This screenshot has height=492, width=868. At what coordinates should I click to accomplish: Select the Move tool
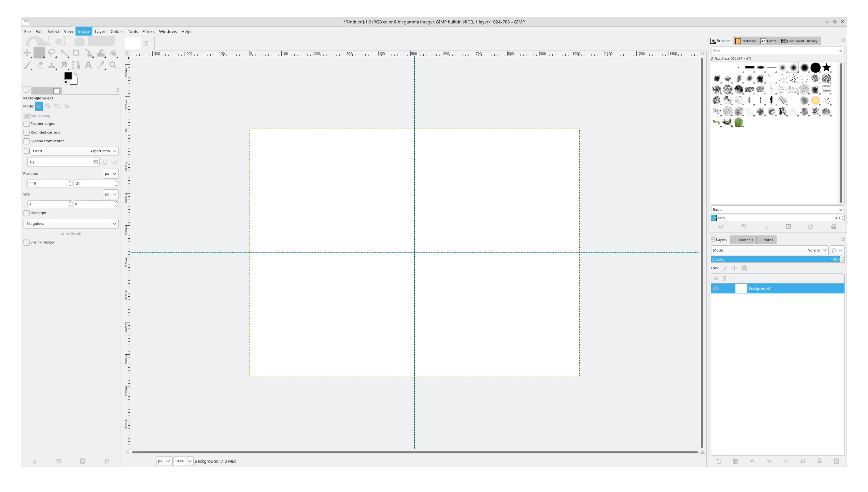click(x=27, y=53)
